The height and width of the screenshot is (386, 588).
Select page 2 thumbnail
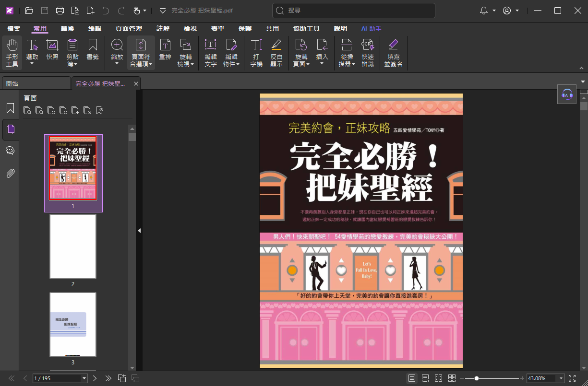(73, 246)
